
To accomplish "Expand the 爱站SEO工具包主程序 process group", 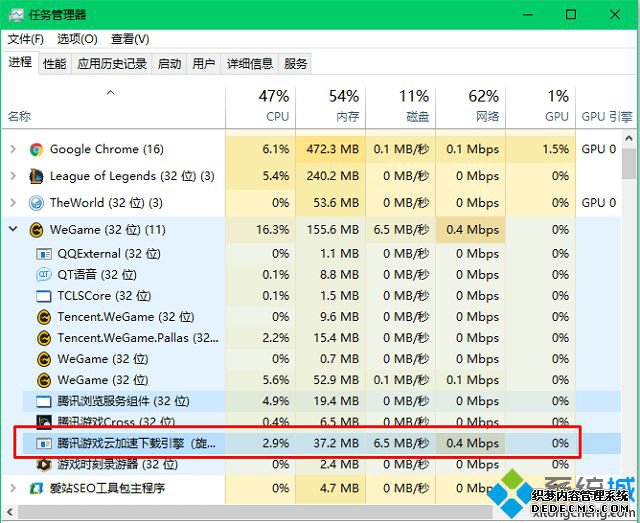I will tap(13, 488).
